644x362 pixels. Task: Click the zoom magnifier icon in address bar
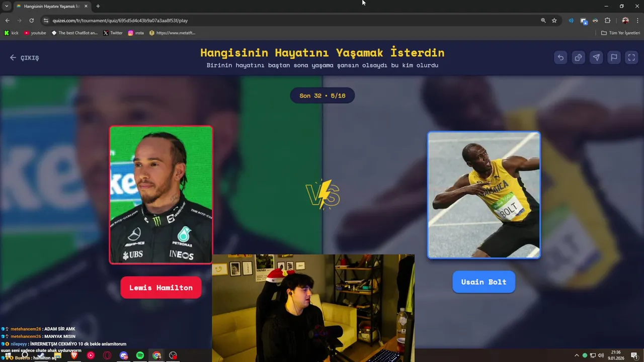pyautogui.click(x=543, y=21)
